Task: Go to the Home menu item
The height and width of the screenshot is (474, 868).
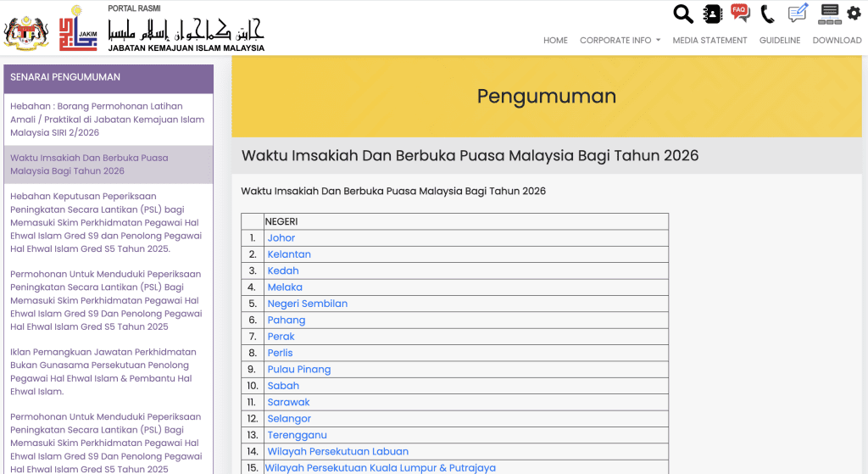Action: [555, 40]
